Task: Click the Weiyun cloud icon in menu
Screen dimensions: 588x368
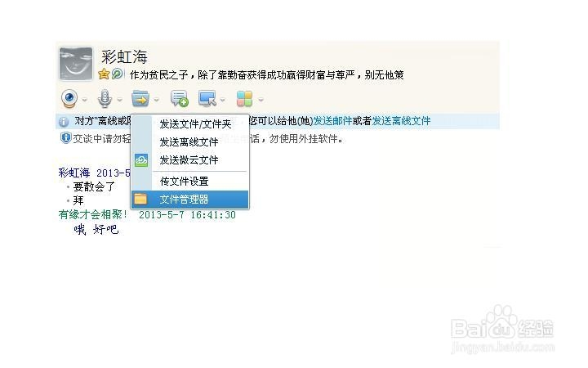Action: (x=141, y=160)
